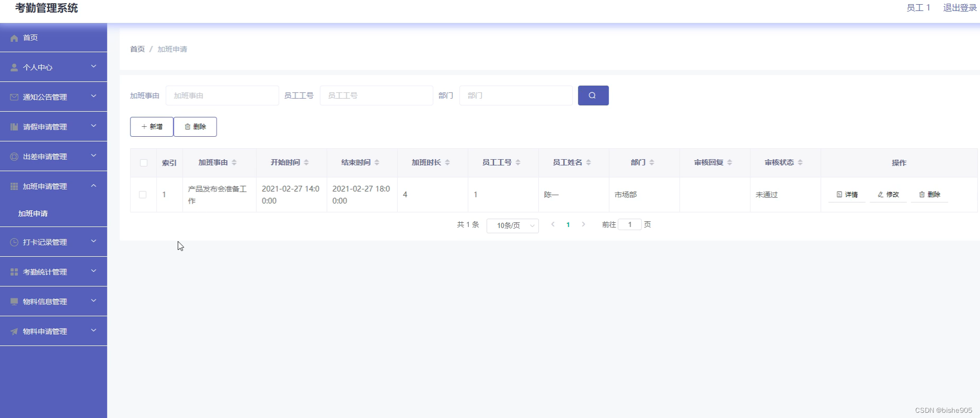Click the magnifier search button
Screen dimensions: 980x418
point(593,95)
